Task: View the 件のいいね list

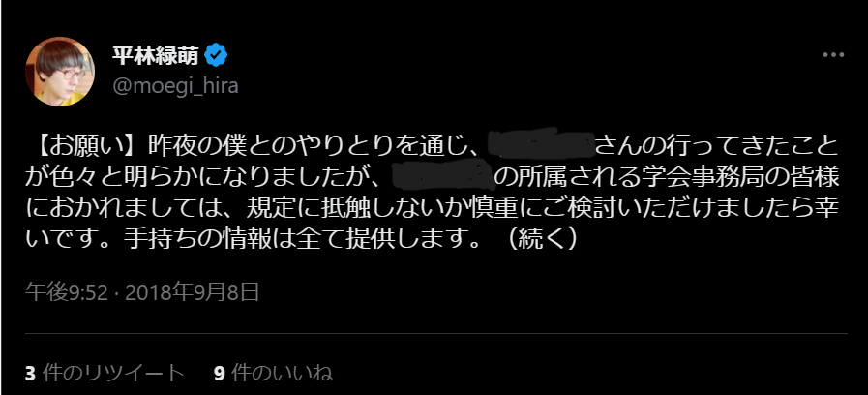Action: pos(282,373)
